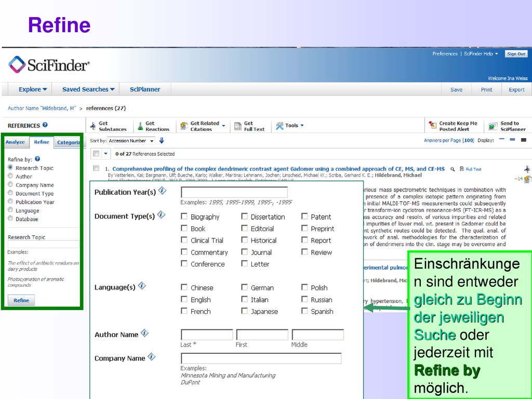Open the selection options arrow beside select-all
This screenshot has width=532, height=399.
105,154
